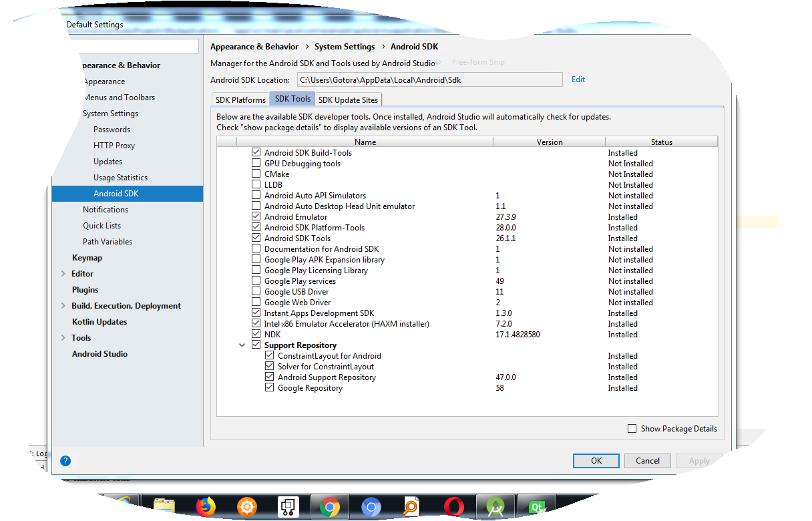Open Google Chrome from the taskbar

click(x=329, y=508)
